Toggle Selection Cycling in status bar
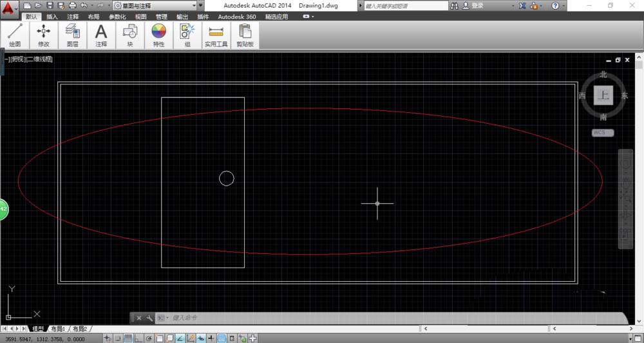Viewport: 644px width, 343px height. tap(243, 338)
